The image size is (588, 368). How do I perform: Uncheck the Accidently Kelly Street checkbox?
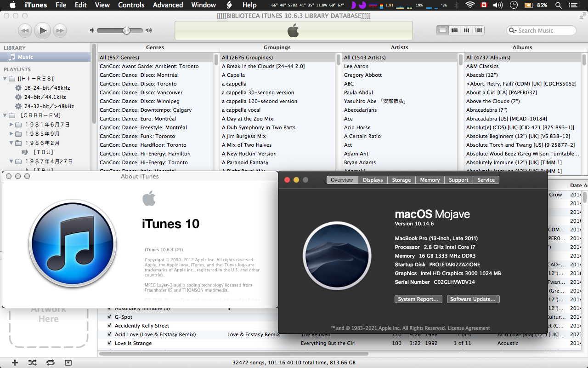[x=109, y=326]
